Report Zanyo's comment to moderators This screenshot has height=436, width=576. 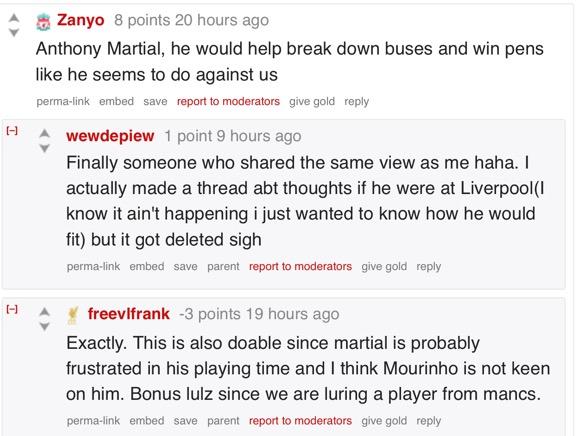[228, 101]
